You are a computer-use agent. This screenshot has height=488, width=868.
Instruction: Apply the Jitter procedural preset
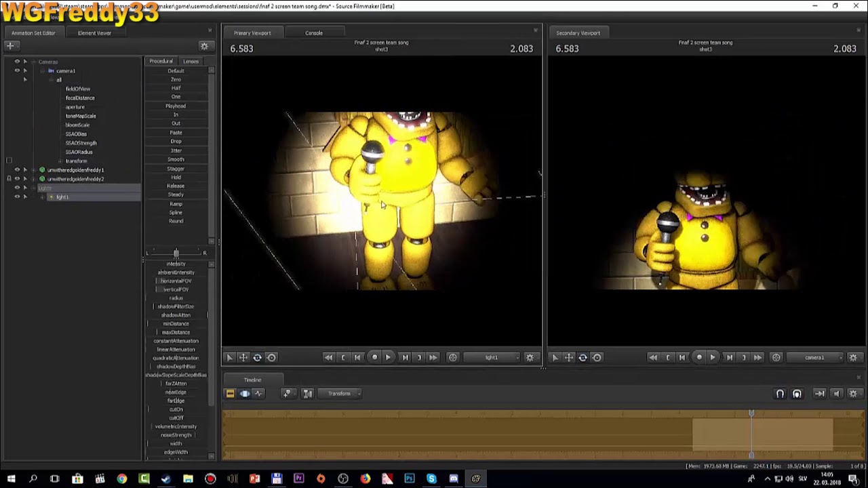pyautogui.click(x=176, y=150)
